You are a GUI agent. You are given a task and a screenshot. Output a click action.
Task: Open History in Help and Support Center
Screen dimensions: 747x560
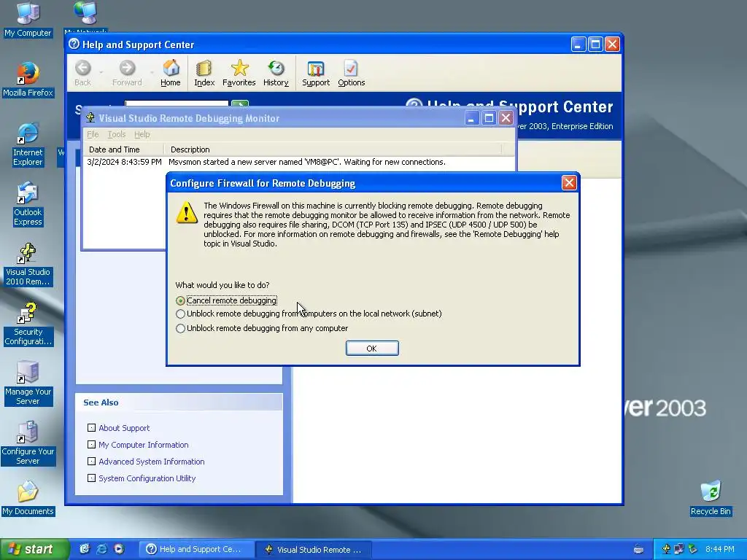tap(276, 74)
